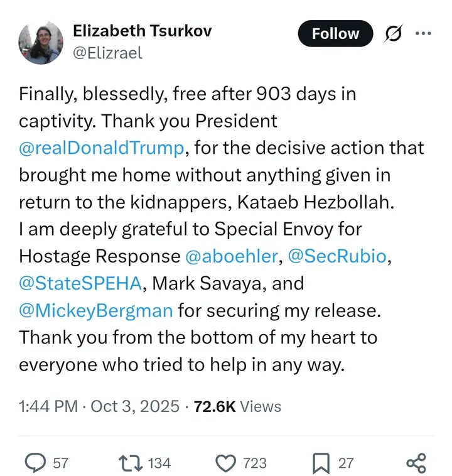Follow the @MickeyBergman mention link
Image resolution: width=452 pixels, height=476 pixels.
coord(96,310)
